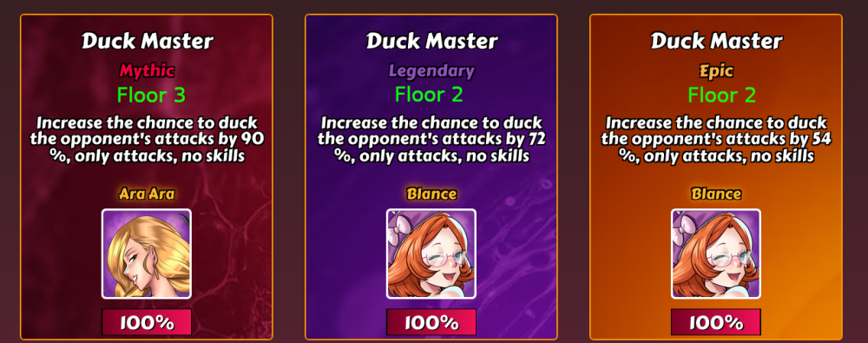868x343 pixels.
Task: Click the 100% bar on Epic card
Action: [x=716, y=322]
